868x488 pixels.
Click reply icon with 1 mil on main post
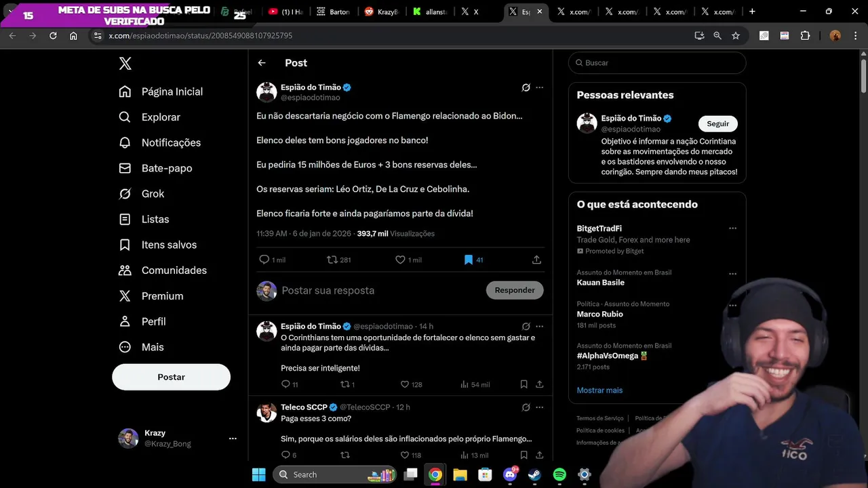tap(264, 260)
